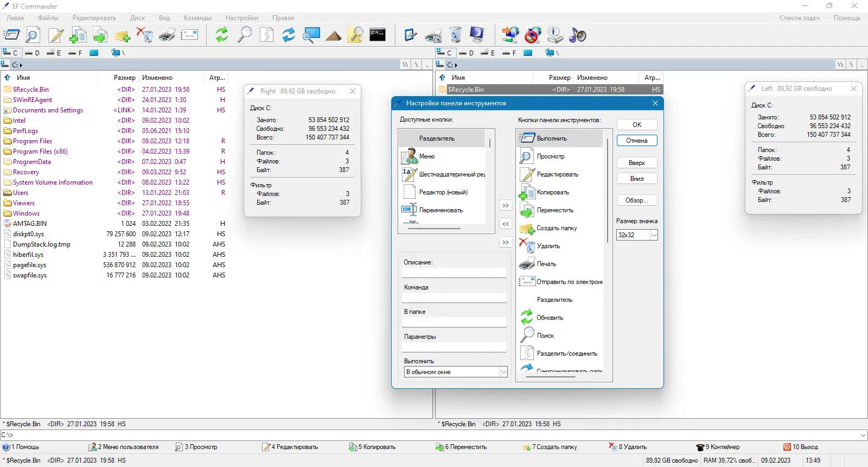Click the disconnect network drive toolbar icon
Image resolution: width=868 pixels, height=467 pixels.
(x=533, y=35)
